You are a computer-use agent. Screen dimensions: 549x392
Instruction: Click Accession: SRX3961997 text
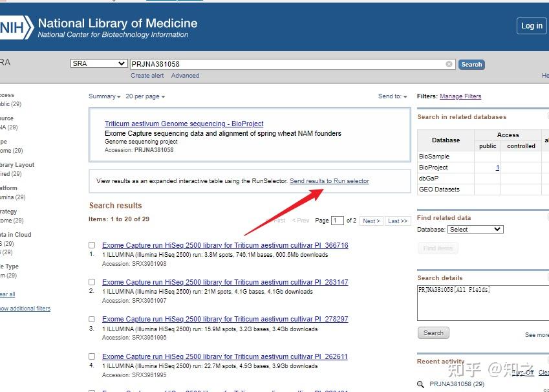coord(134,301)
